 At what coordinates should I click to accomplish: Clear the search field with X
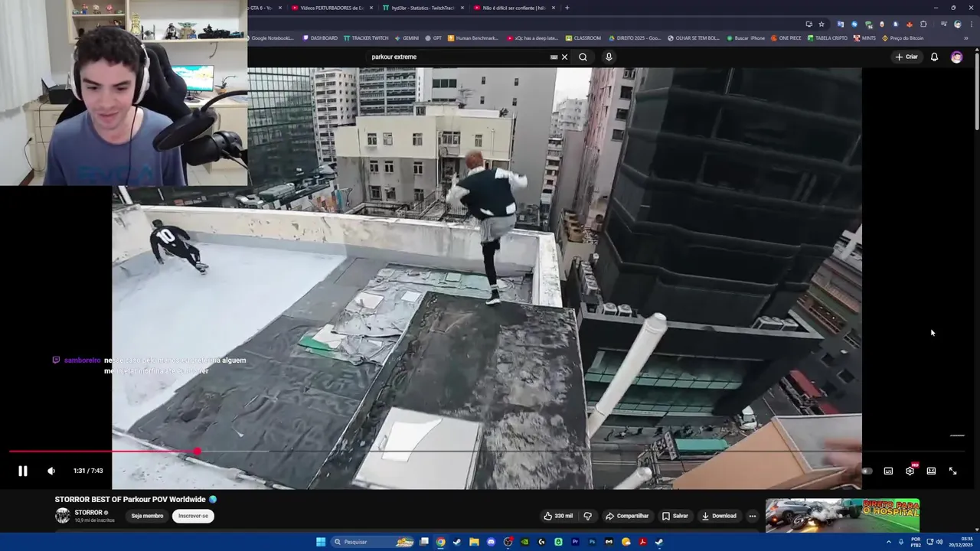565,57
